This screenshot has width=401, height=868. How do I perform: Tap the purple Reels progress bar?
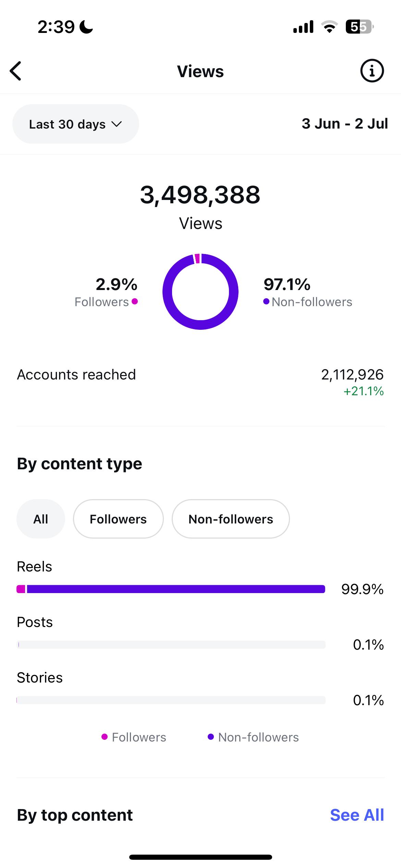point(176,589)
